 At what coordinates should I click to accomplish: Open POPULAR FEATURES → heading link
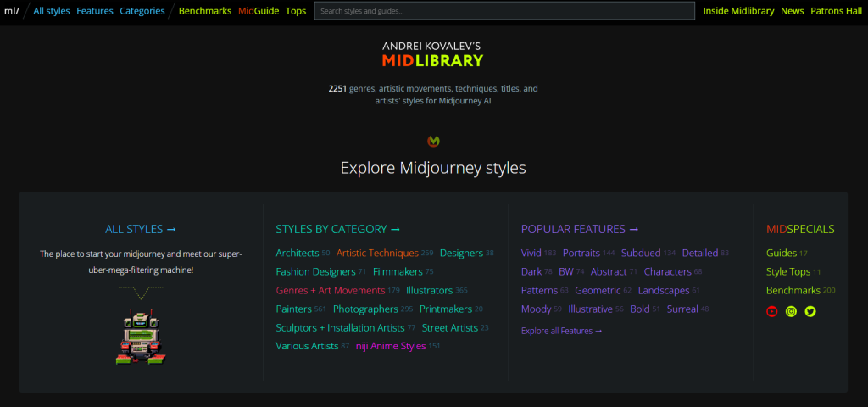[580, 229]
